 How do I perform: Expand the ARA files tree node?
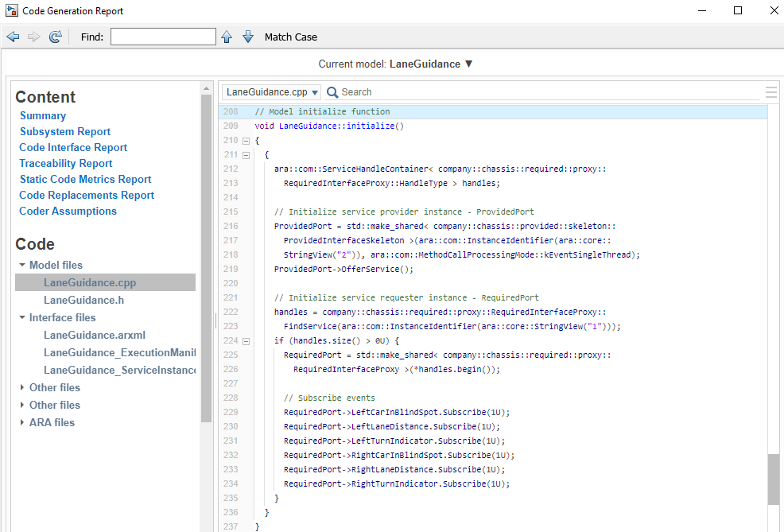(x=21, y=423)
